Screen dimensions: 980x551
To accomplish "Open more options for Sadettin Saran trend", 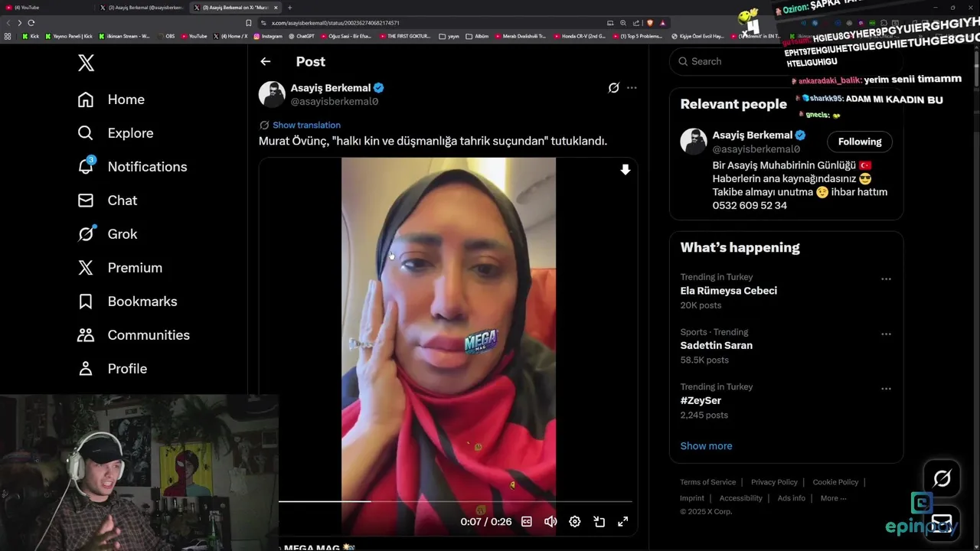I will point(886,334).
